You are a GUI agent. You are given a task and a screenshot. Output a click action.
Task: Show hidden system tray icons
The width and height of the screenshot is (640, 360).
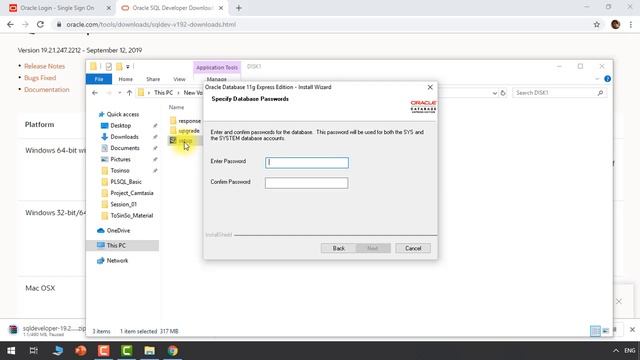[x=616, y=351]
